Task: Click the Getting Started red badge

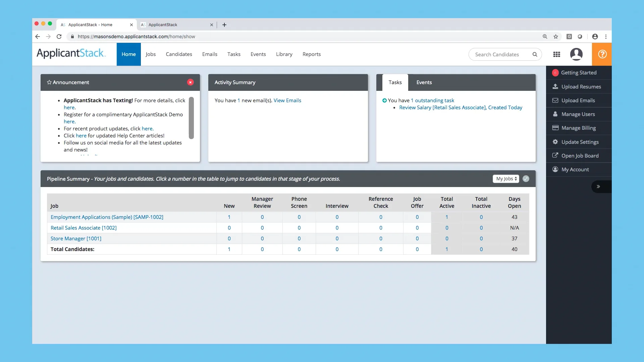Action: (555, 73)
